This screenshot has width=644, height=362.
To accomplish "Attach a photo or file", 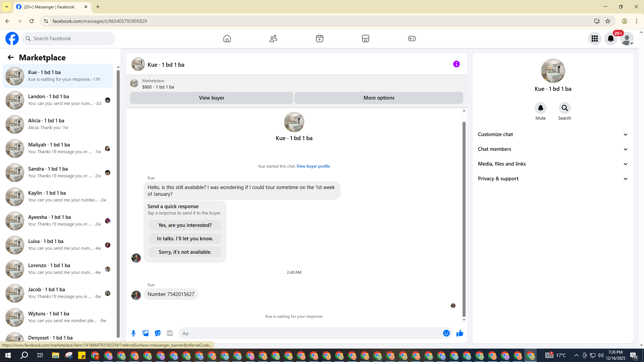I will coord(146,333).
